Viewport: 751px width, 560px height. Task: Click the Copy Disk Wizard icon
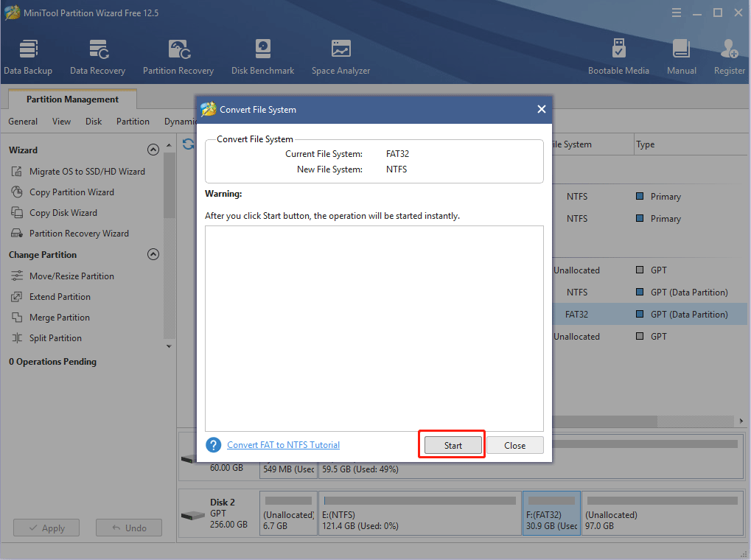point(17,213)
